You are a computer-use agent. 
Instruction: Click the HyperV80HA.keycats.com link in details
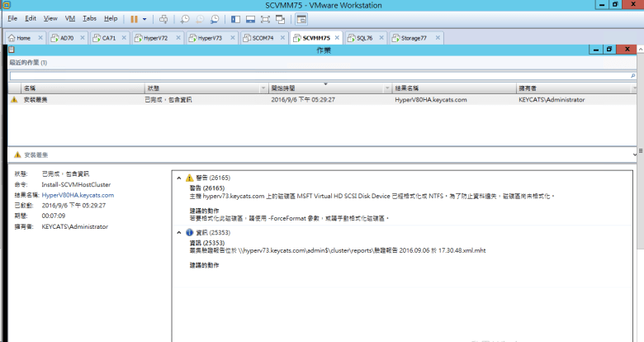[78, 195]
